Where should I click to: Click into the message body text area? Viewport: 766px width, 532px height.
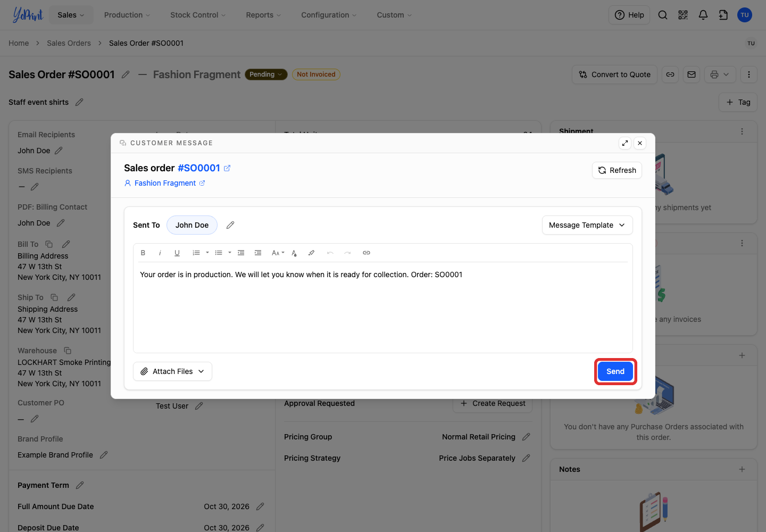(383, 307)
